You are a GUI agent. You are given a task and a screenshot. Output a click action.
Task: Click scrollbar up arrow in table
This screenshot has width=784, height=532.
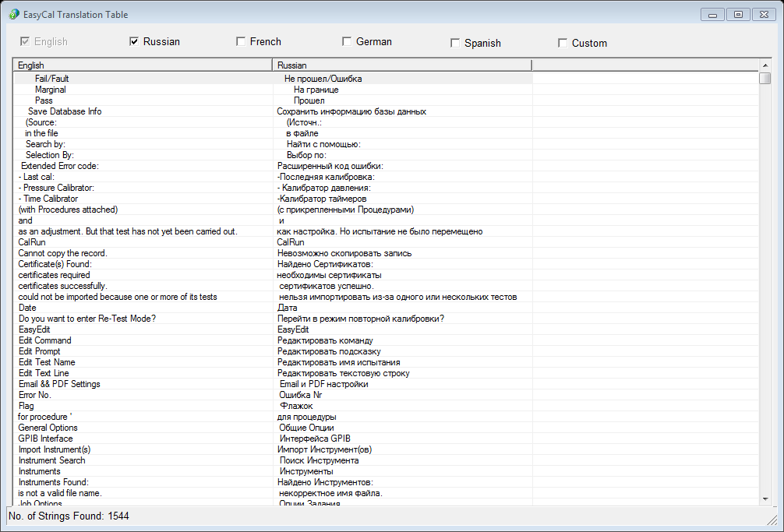click(765, 65)
